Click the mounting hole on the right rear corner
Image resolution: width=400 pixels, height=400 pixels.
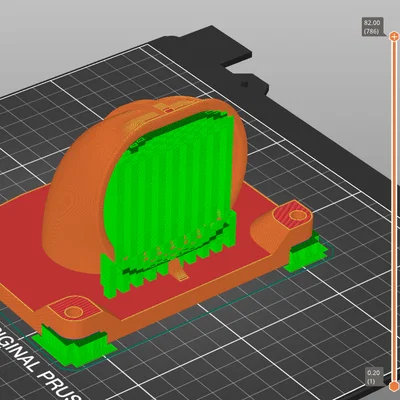click(x=296, y=216)
